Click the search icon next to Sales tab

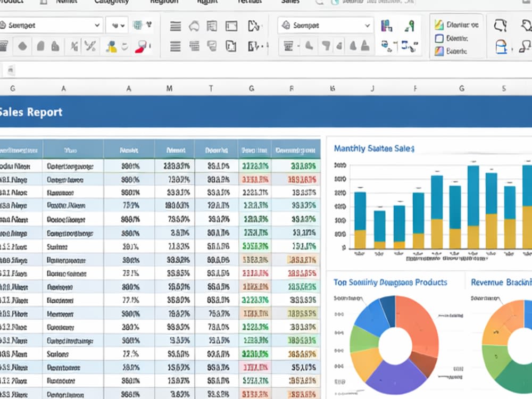point(319,2)
